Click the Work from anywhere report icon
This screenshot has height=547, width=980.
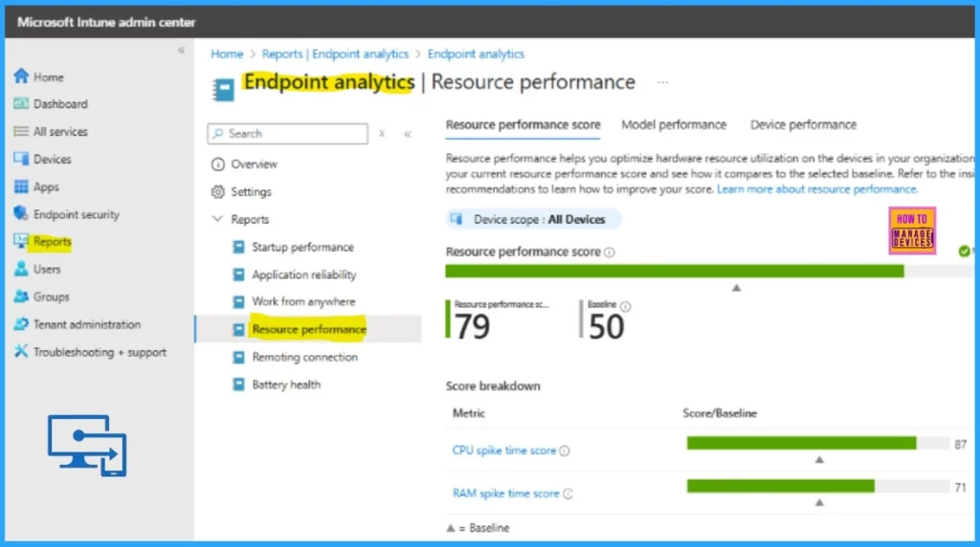[238, 301]
